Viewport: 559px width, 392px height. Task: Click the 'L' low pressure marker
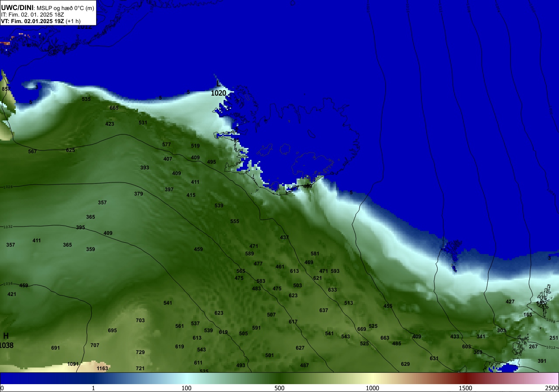[218, 83]
